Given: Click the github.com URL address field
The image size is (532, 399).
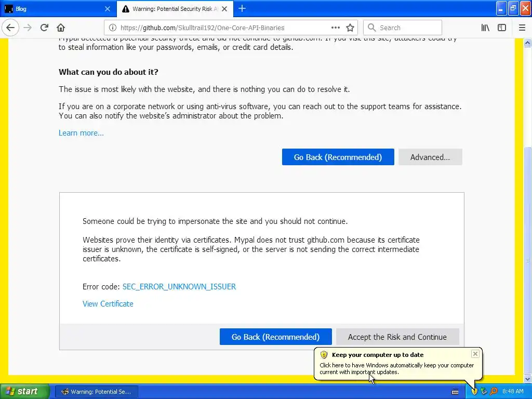Looking at the screenshot, I should 202,28.
